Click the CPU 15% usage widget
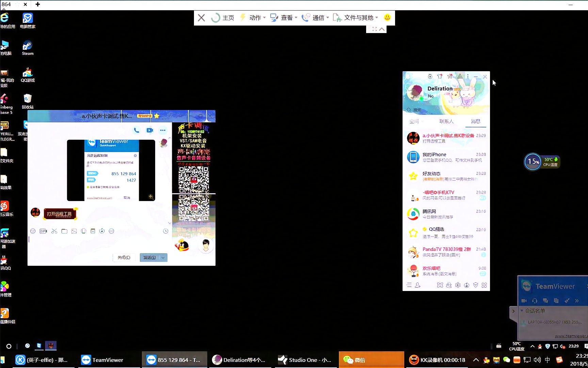This screenshot has width=588, height=368. pos(533,162)
